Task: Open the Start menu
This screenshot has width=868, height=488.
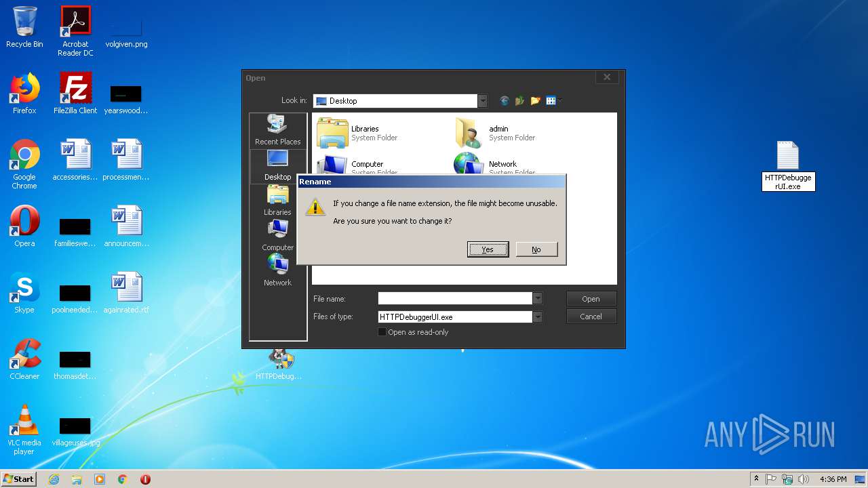Action: tap(18, 479)
